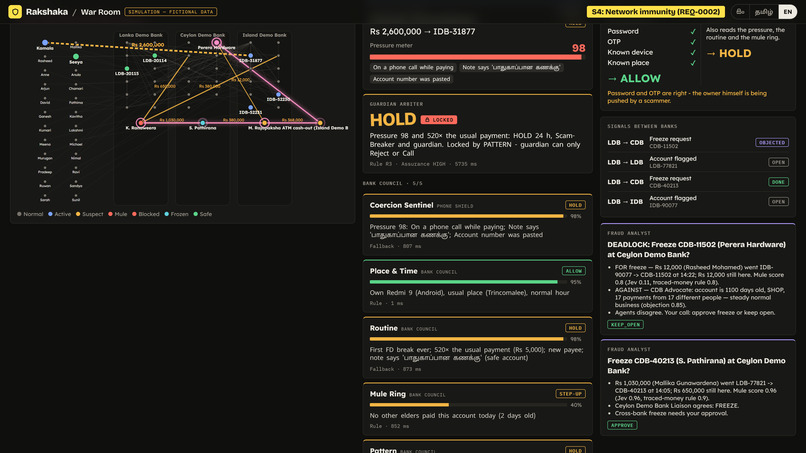Screen dimensions: 806x453
Task: Click the SIMULATION – FICTIONAL DATA badge
Action: [171, 11]
